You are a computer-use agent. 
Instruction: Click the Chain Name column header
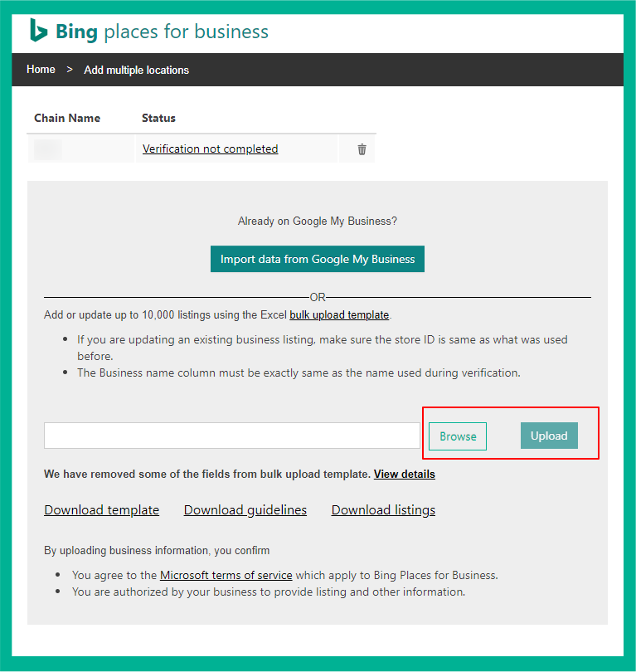click(67, 118)
